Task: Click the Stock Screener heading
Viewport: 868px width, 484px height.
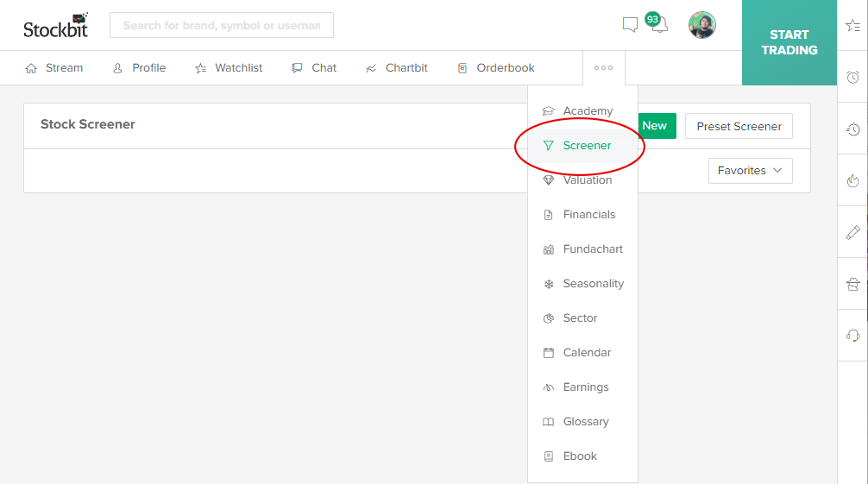Action: tap(87, 124)
